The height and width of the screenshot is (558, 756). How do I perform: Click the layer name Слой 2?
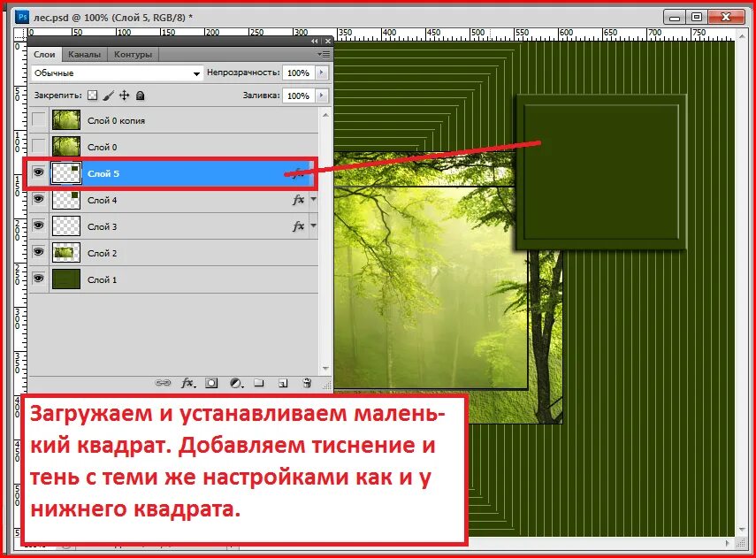[x=102, y=253]
